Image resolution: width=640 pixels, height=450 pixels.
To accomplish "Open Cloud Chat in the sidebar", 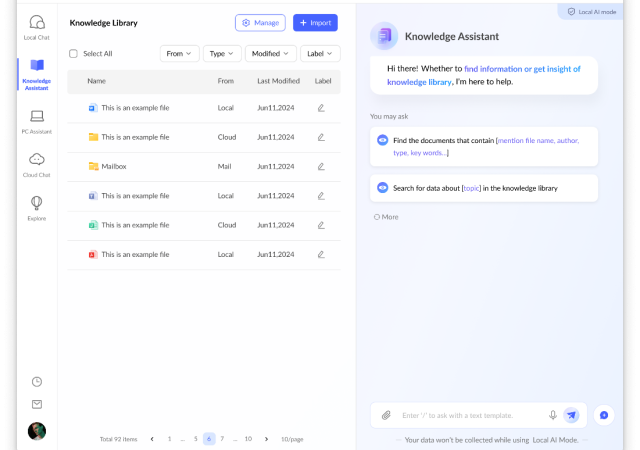I will point(37,163).
